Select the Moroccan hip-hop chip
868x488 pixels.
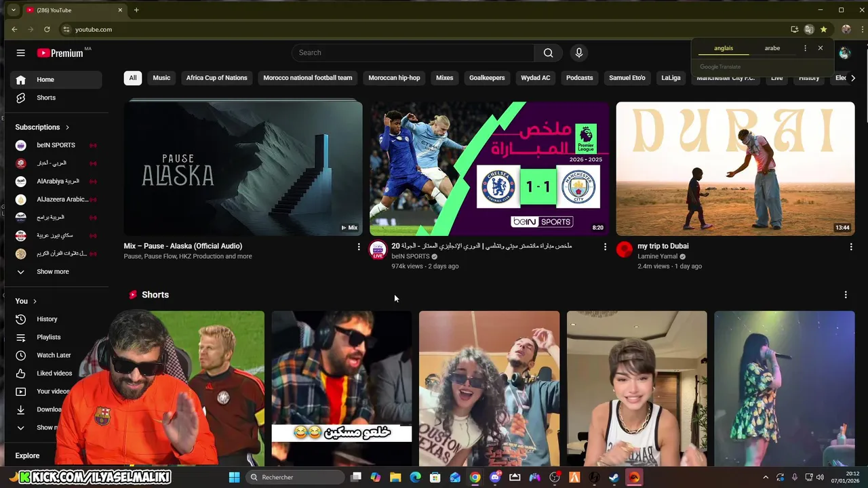tap(394, 78)
